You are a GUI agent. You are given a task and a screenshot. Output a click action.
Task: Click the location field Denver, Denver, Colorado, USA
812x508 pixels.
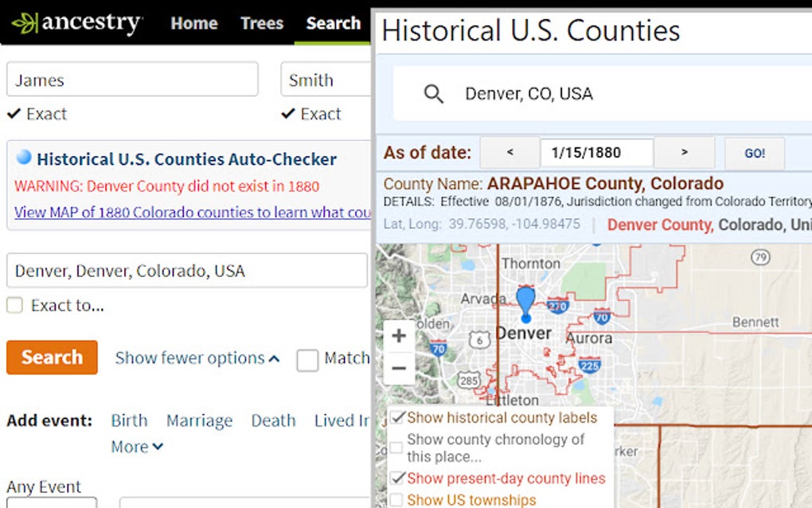tap(187, 270)
